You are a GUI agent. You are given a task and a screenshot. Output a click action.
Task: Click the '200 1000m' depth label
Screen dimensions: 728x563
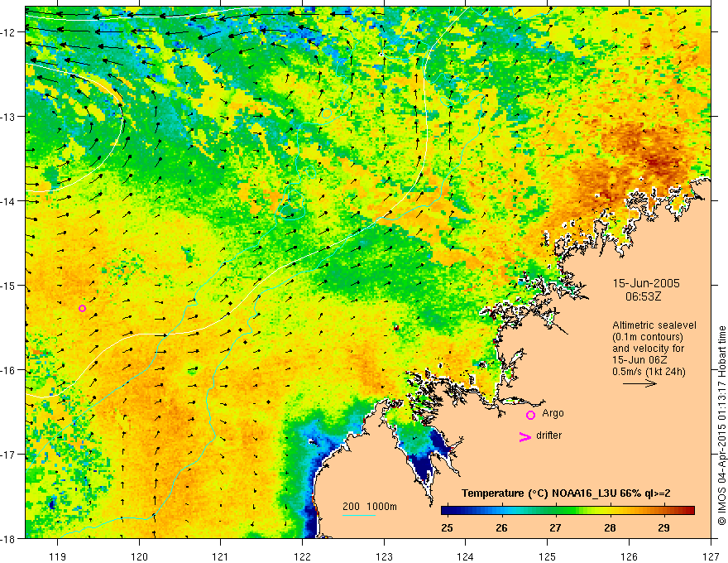point(370,507)
